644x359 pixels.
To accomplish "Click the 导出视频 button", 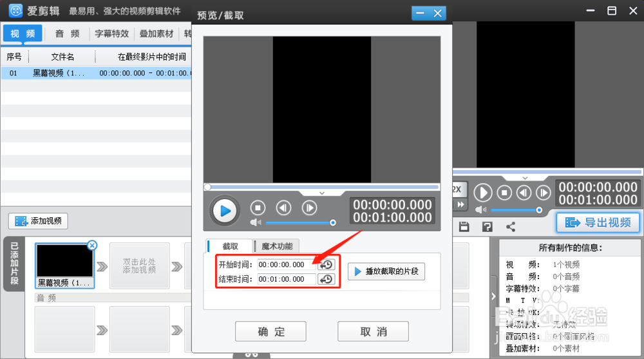I will coord(598,222).
